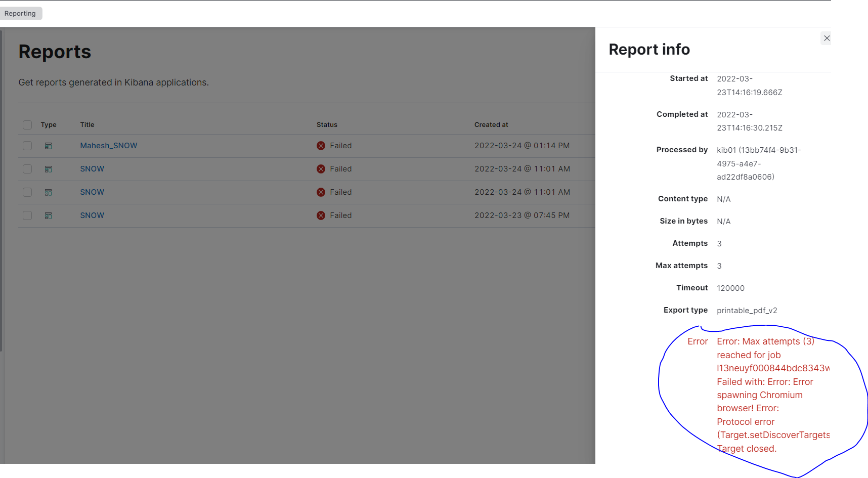Click the date 2022-03-23 @ 07:45 PM
Screen dimensions: 868x478
522,215
